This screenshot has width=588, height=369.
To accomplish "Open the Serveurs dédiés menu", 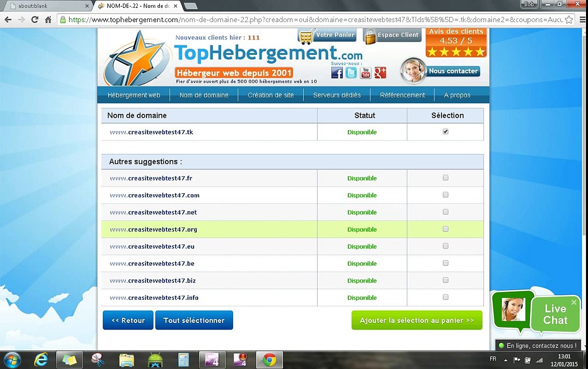I will [x=337, y=95].
